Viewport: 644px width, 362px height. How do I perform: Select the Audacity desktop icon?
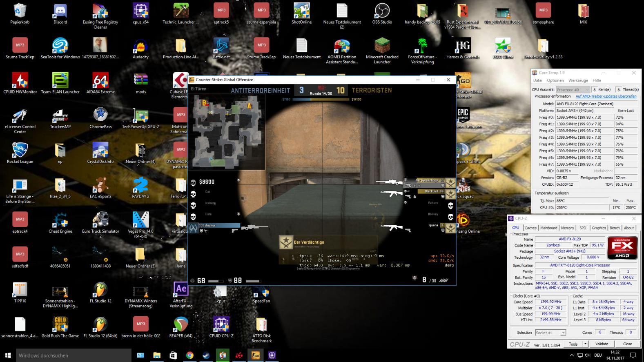(140, 49)
